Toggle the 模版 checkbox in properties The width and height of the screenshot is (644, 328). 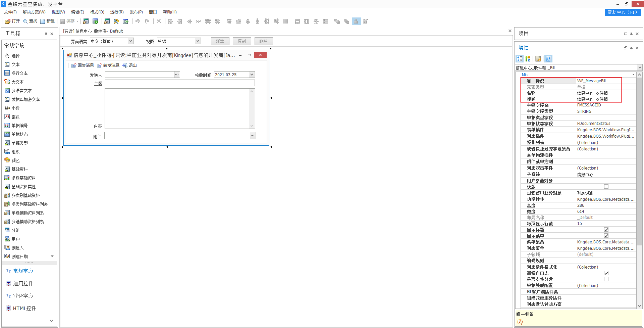pyautogui.click(x=606, y=187)
